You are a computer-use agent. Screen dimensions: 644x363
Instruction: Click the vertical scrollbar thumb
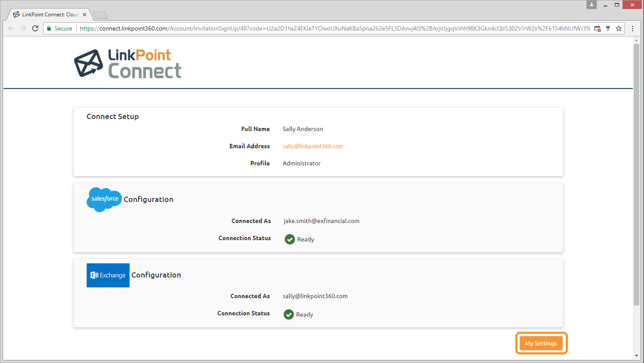tap(636, 174)
